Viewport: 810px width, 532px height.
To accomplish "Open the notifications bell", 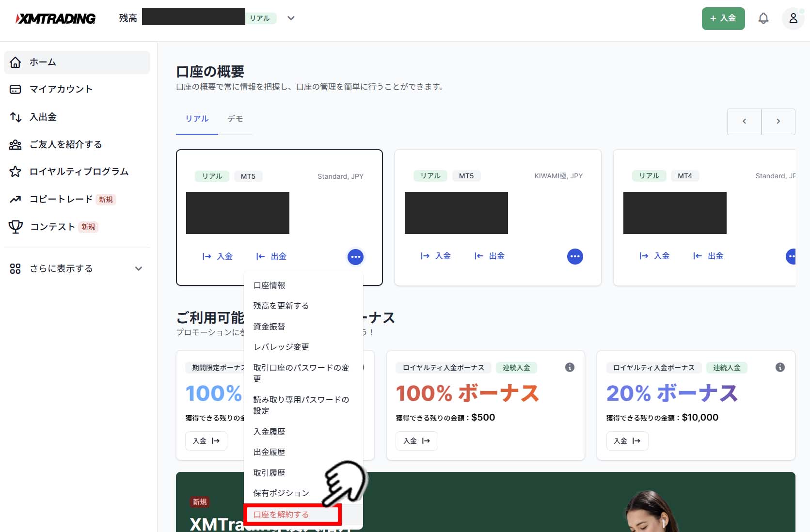I will click(763, 18).
